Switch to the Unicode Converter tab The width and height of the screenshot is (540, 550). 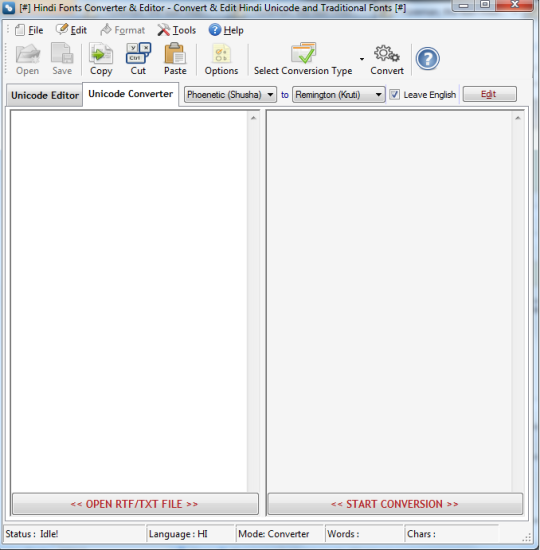(x=131, y=94)
